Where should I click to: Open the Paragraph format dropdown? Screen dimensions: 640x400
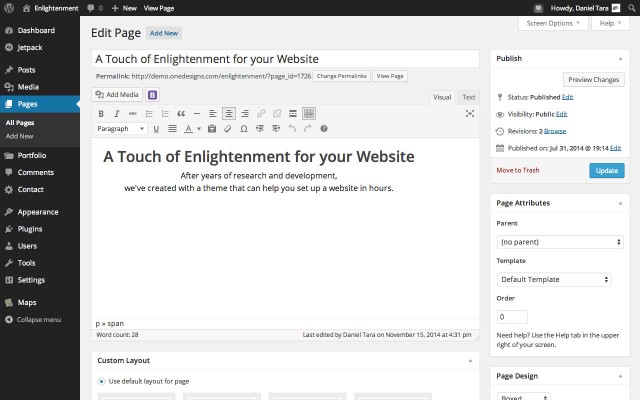(121, 129)
